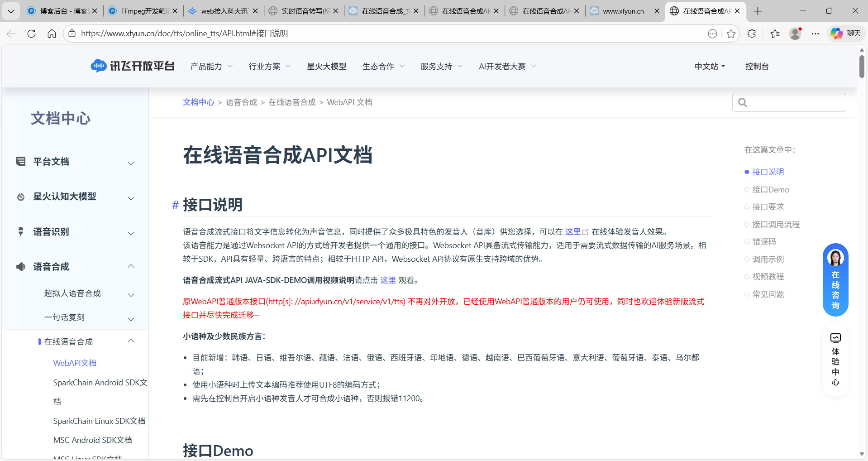This screenshot has width=868, height=461.
Task: View site information lock icon
Action: click(x=72, y=34)
